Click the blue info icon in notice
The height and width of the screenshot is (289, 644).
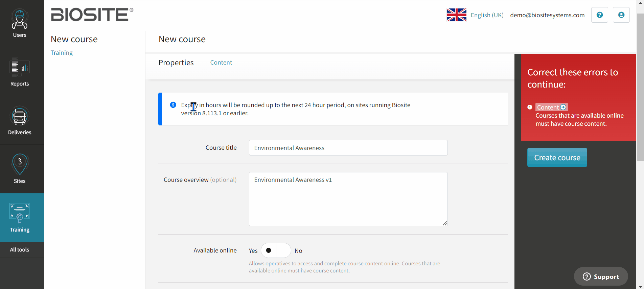click(173, 105)
